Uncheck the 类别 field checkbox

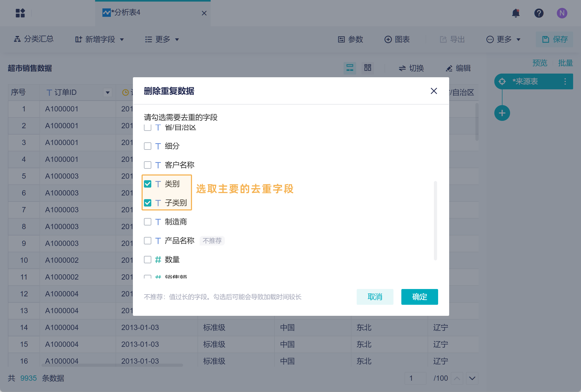(x=148, y=184)
